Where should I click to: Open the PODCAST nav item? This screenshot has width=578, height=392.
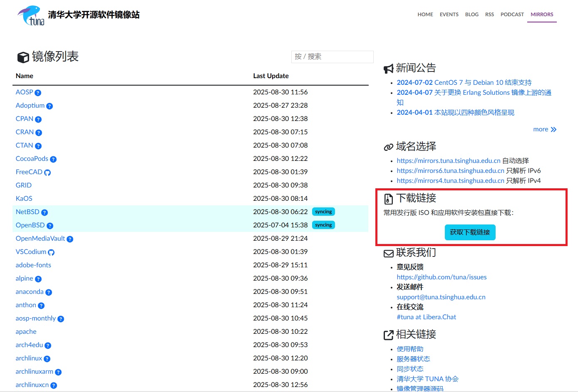coord(512,15)
